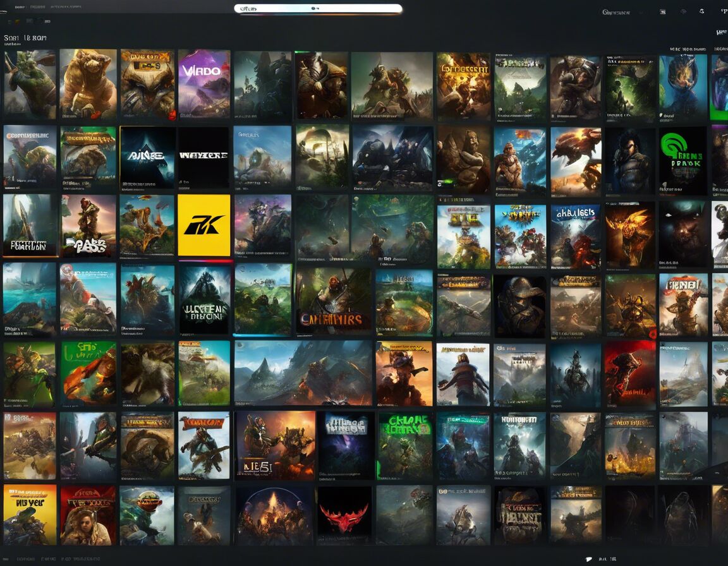Click the square icon right of username dropdown
The image size is (728, 566).
click(x=663, y=12)
